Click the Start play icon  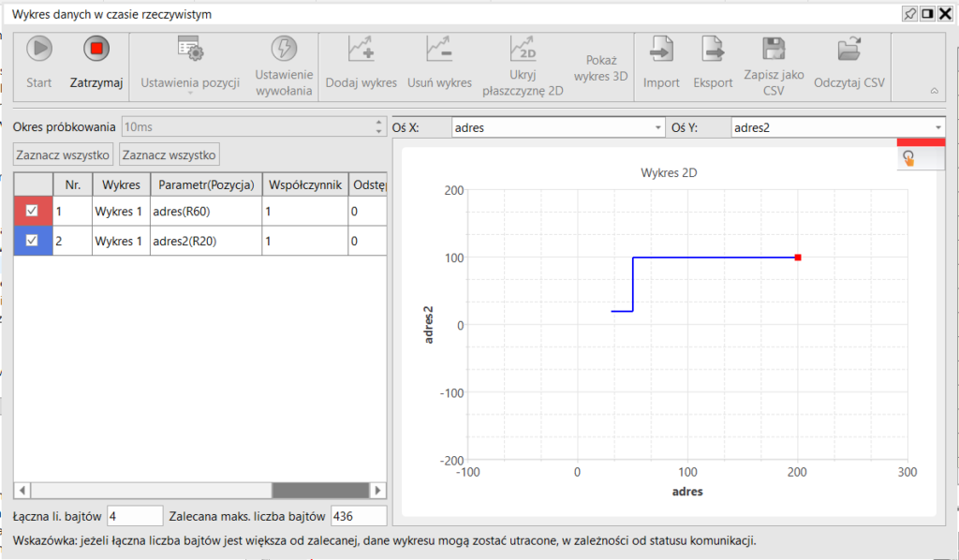39,49
